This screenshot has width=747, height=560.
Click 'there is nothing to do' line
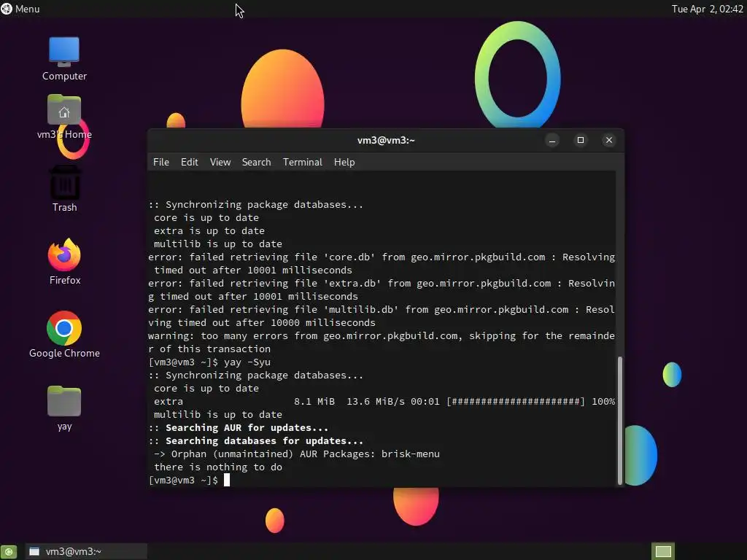(217, 467)
